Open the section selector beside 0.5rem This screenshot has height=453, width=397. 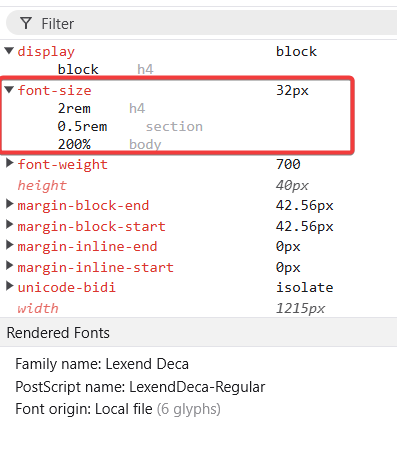click(174, 126)
